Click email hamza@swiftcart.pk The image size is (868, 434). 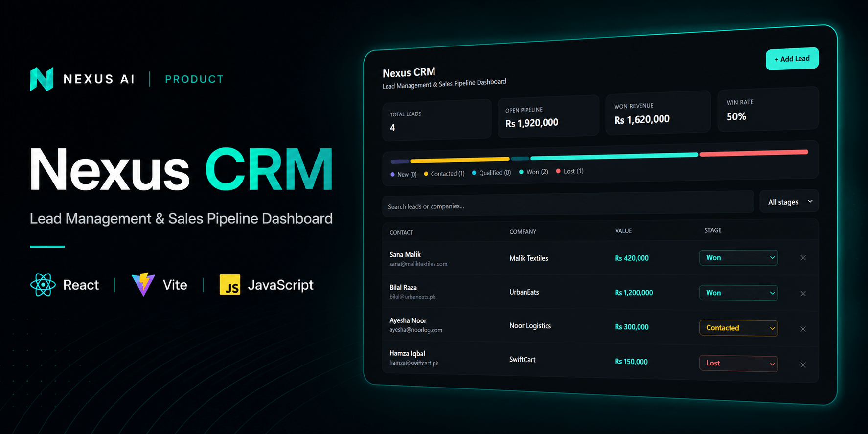pyautogui.click(x=414, y=363)
